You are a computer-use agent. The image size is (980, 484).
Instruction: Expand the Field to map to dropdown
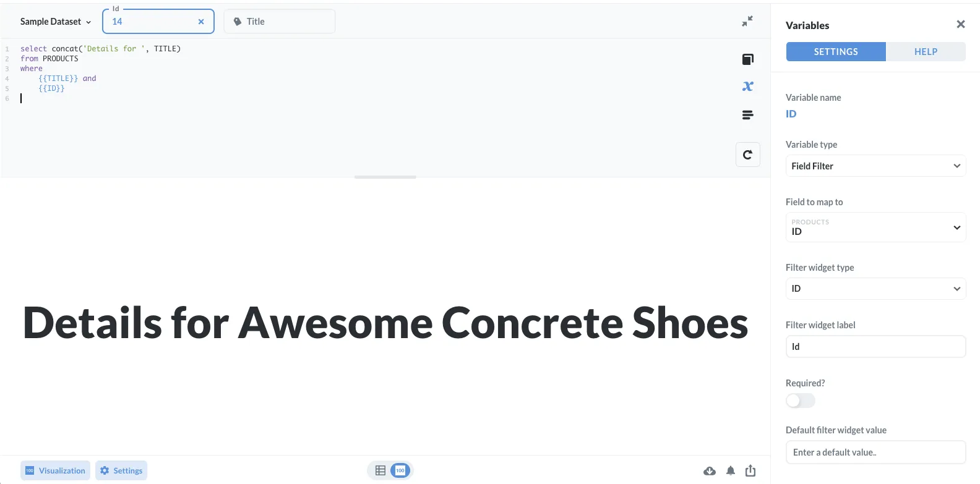coord(875,227)
